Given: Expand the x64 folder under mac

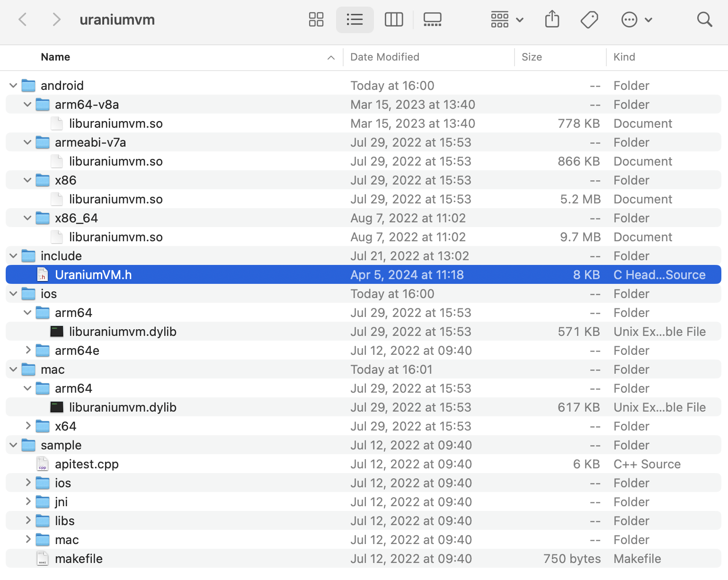Looking at the screenshot, I should pyautogui.click(x=28, y=426).
